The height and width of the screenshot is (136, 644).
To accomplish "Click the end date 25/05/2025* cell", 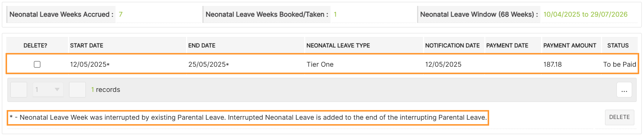I will coord(209,64).
